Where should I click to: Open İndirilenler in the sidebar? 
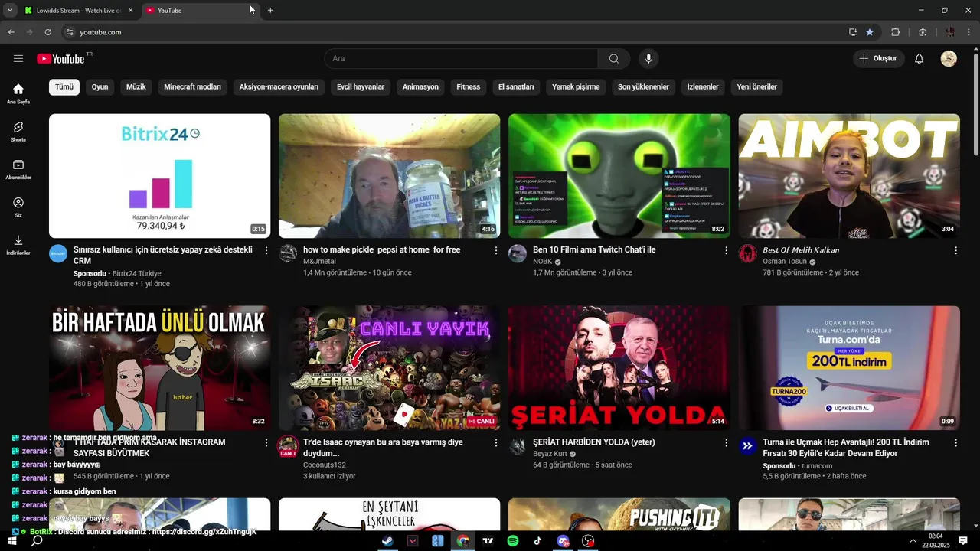[18, 246]
